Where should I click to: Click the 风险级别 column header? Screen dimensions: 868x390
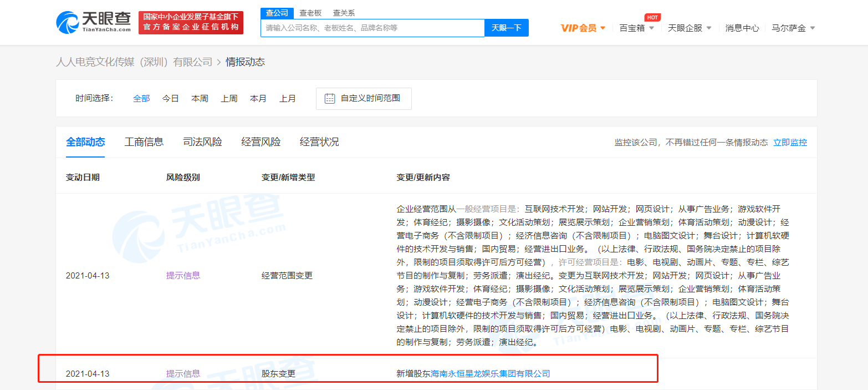click(183, 178)
